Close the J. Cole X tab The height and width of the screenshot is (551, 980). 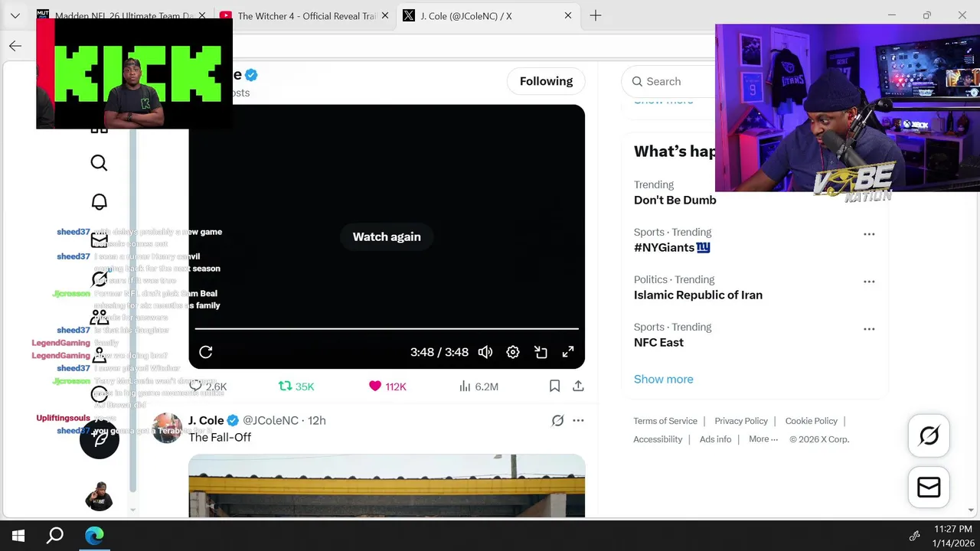[x=567, y=15]
